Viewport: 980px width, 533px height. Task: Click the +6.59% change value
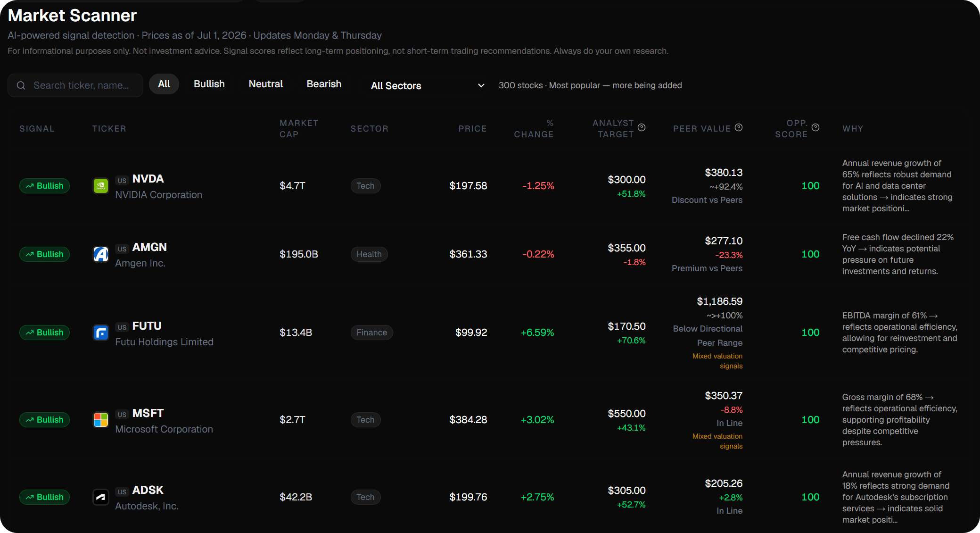click(x=537, y=333)
